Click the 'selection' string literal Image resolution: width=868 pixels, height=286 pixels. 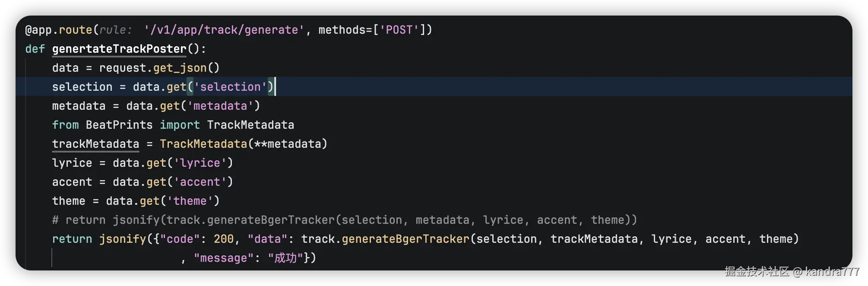[230, 87]
